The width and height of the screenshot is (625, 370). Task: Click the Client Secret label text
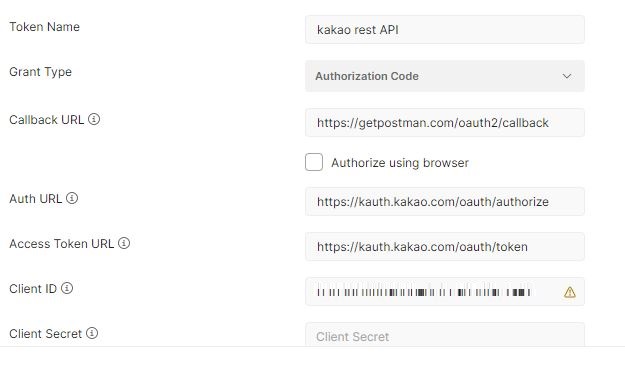[45, 334]
